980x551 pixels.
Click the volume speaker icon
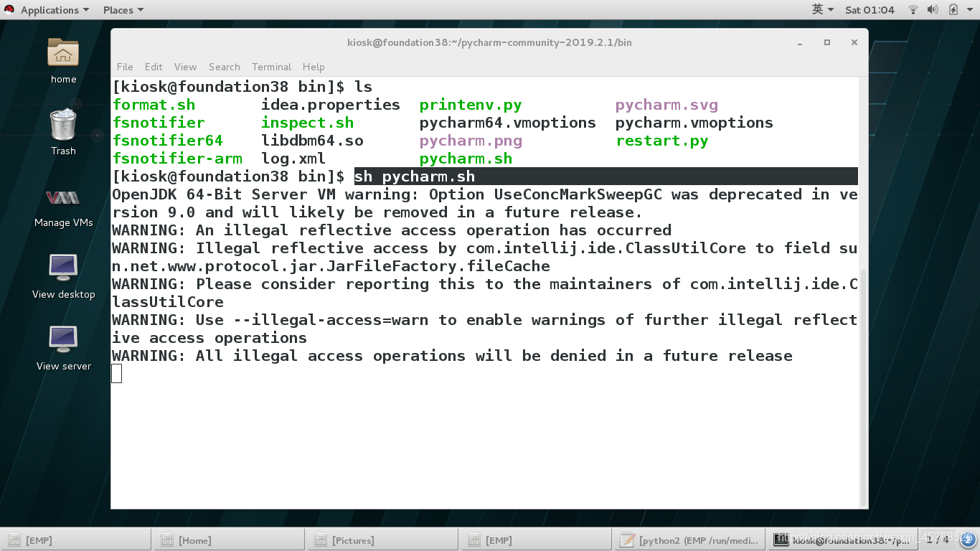(x=933, y=10)
